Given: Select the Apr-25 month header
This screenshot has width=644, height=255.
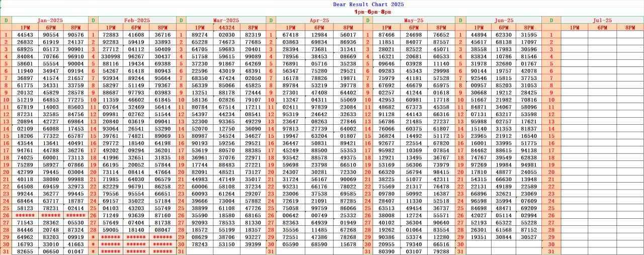Looking at the screenshot, I should 318,20.
